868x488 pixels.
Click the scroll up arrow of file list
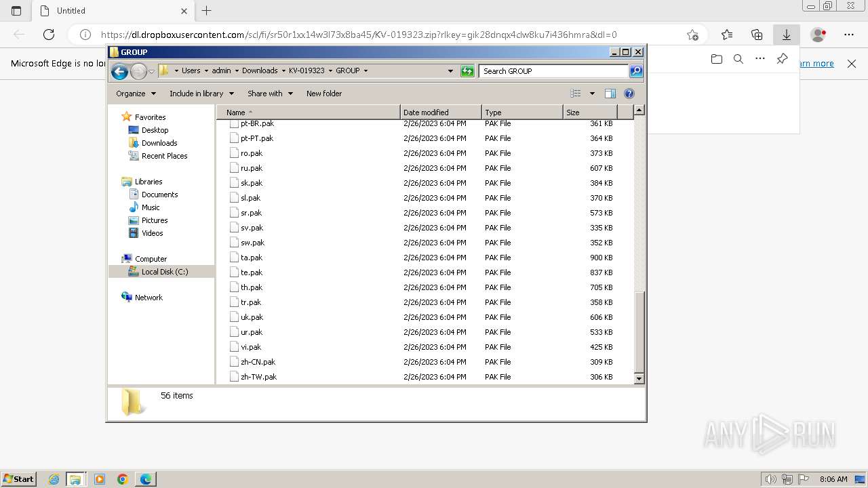pyautogui.click(x=639, y=110)
